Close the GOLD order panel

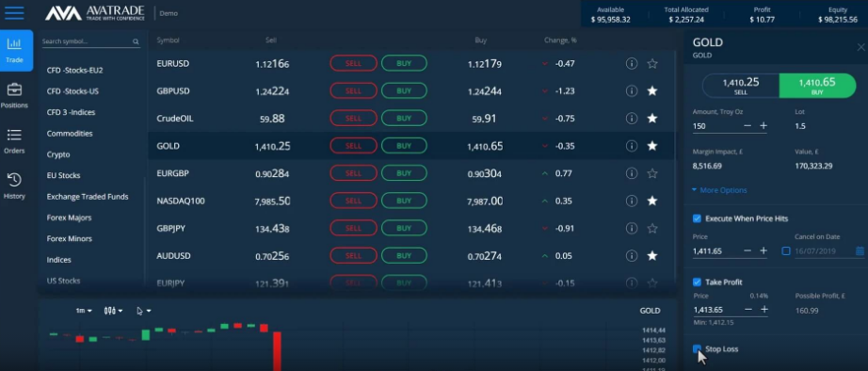[x=860, y=47]
